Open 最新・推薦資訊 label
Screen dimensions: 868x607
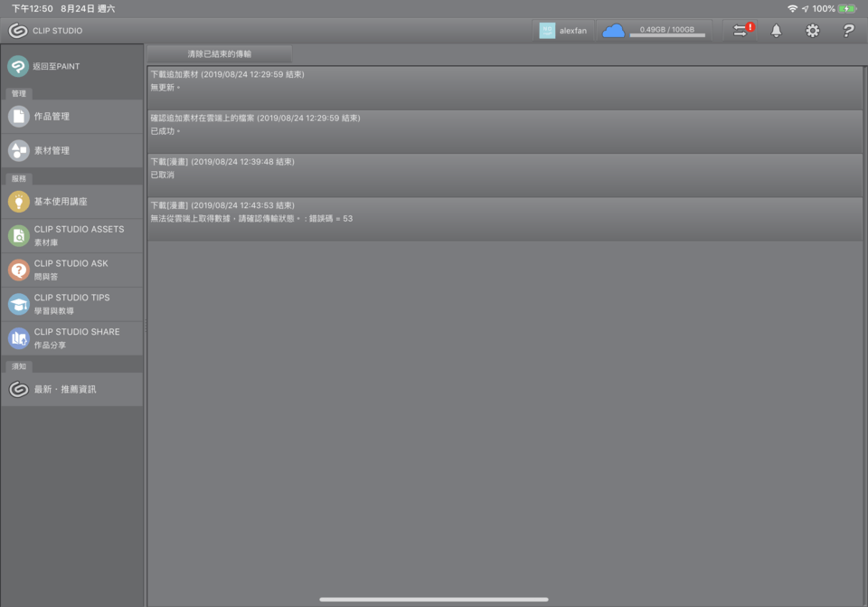click(65, 389)
